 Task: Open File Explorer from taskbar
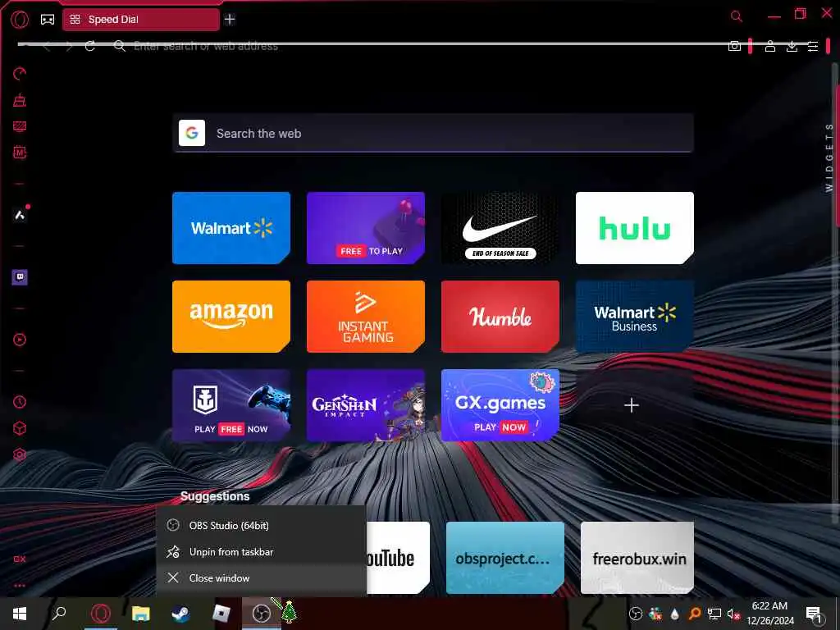pos(141,614)
